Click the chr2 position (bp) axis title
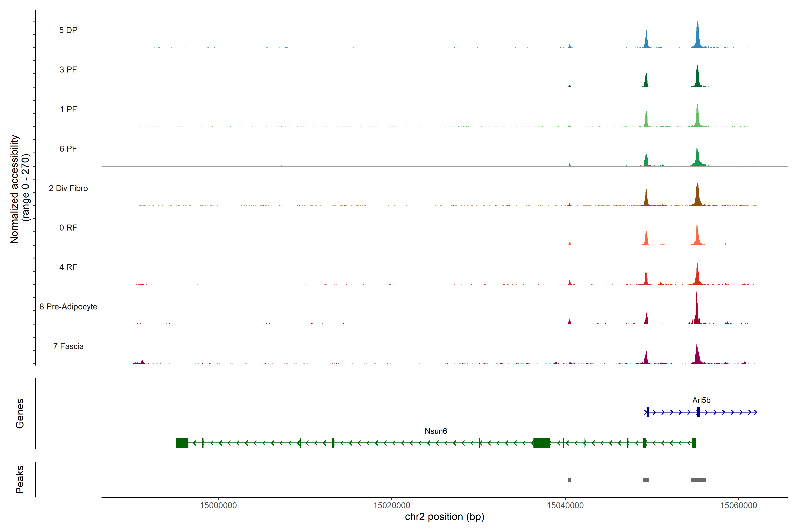Image resolution: width=798 pixels, height=532 pixels. click(444, 517)
